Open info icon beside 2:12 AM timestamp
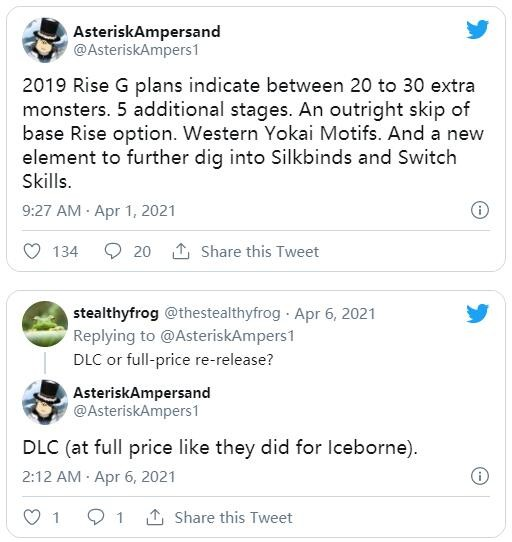This screenshot has height=542, width=512. click(x=480, y=476)
